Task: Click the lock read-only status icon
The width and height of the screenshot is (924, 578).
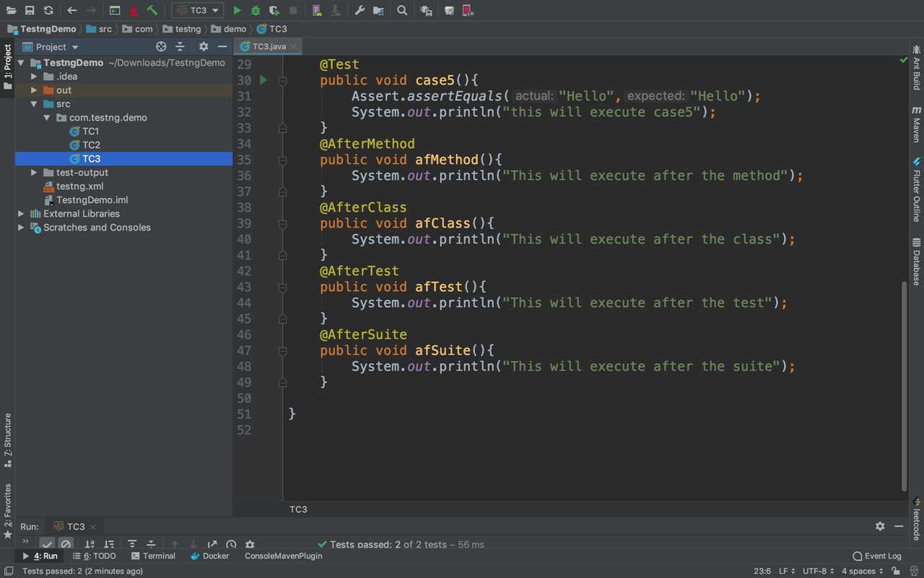Action: click(895, 571)
